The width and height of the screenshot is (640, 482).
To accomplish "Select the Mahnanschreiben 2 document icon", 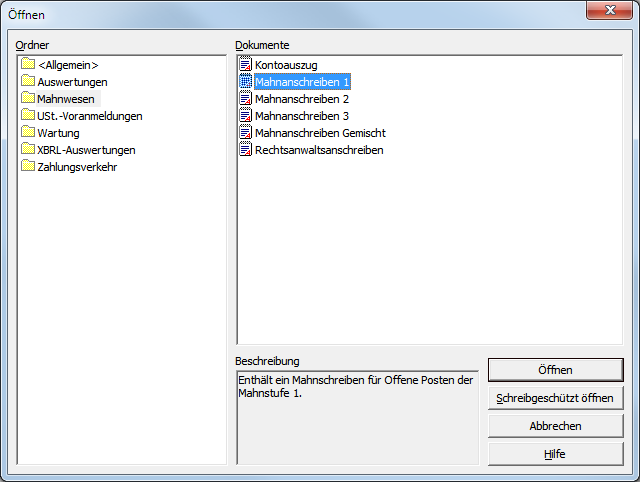I will click(245, 98).
